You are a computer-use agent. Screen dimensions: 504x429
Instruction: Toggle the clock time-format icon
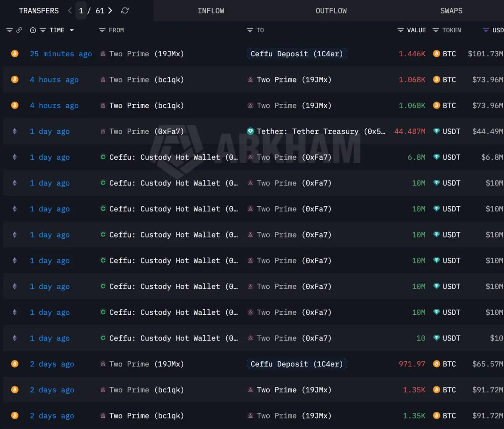[33, 30]
